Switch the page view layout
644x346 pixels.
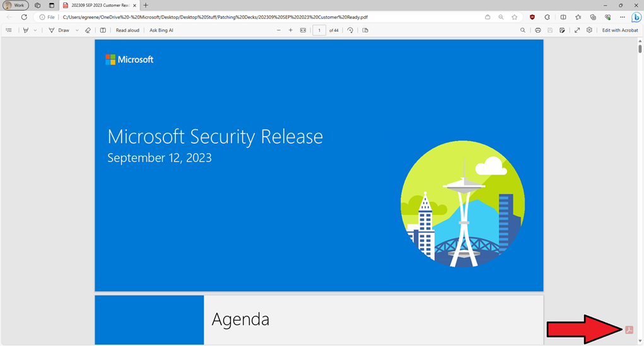(x=365, y=30)
